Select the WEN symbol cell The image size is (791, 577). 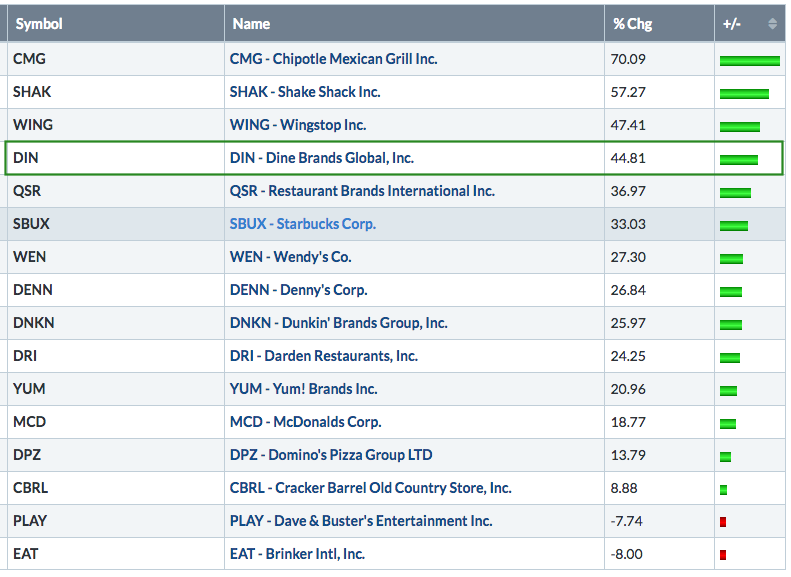(x=116, y=257)
